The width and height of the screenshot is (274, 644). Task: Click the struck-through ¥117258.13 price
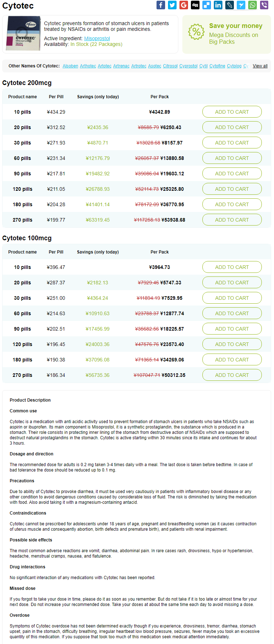click(147, 220)
